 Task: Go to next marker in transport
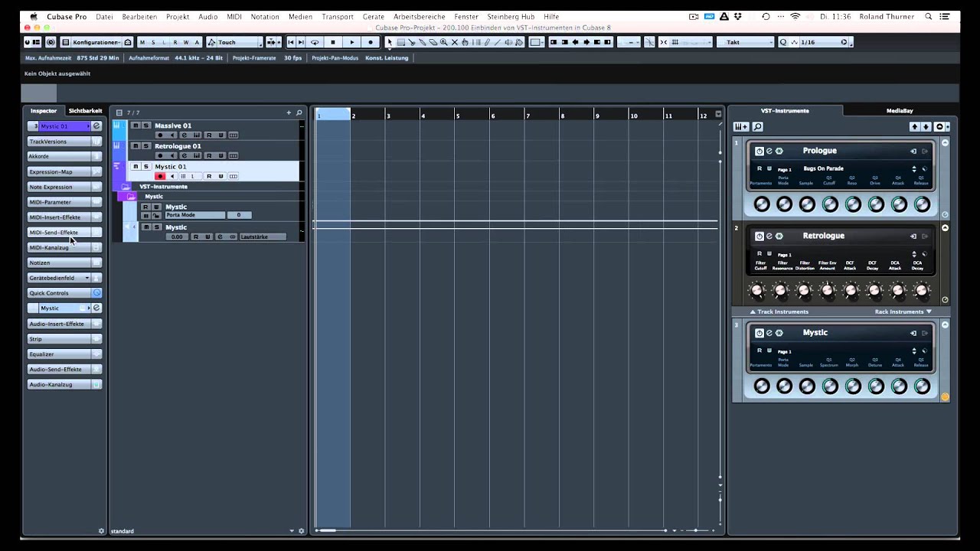301,42
